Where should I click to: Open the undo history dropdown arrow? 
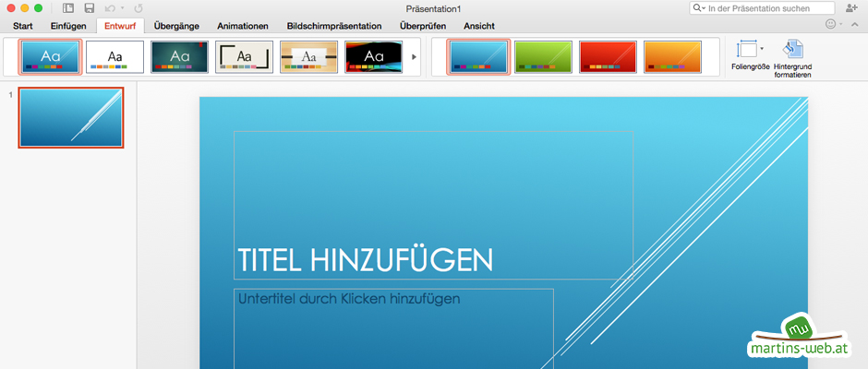122,8
